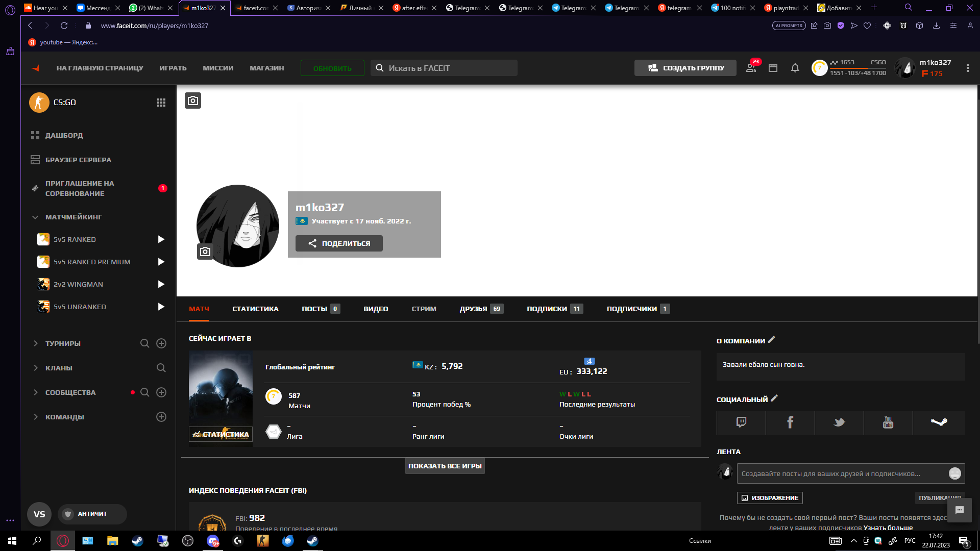Open the Twitter social link icon
This screenshot has height=551, width=980.
[x=839, y=423]
